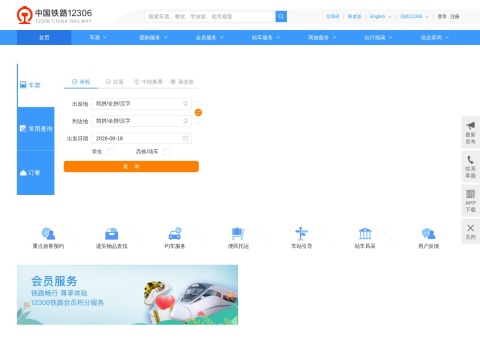Tick the 学生 student checkbox
The width and height of the screenshot is (480, 360).
(x=111, y=152)
